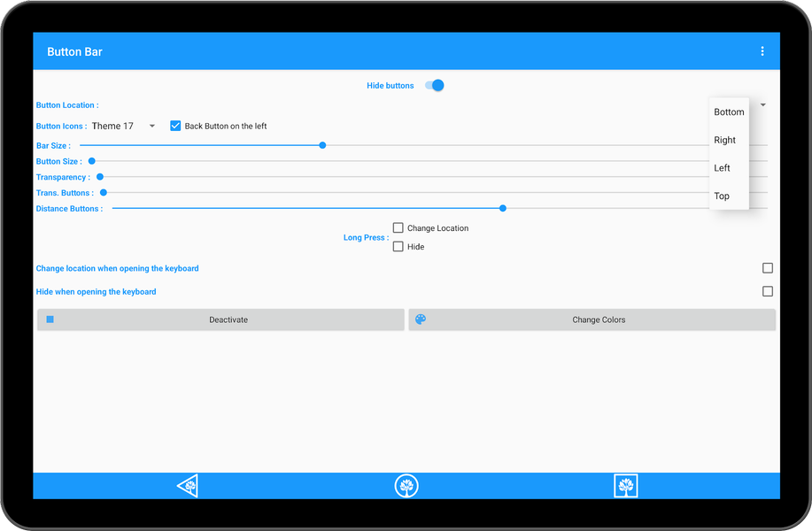Click the Transparency slider handle
The image size is (812, 531).
click(100, 177)
